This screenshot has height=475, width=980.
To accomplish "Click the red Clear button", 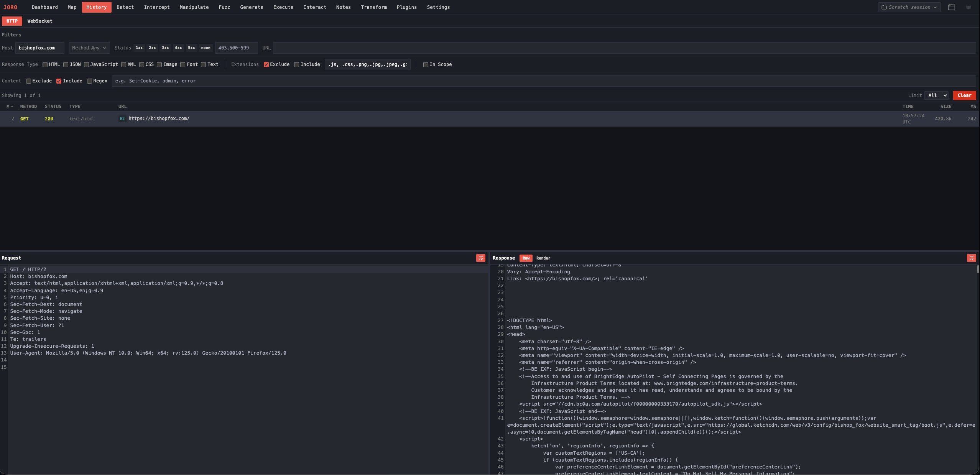I will tap(964, 95).
